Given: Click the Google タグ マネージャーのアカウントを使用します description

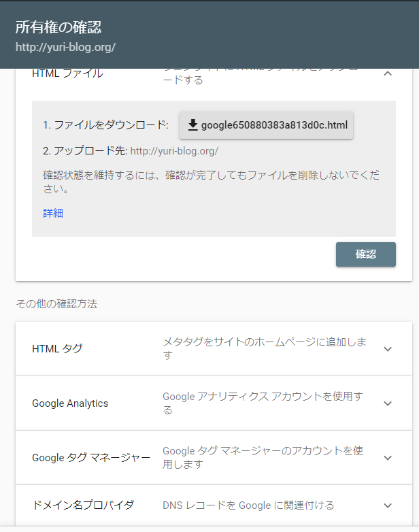Looking at the screenshot, I should (x=263, y=457).
